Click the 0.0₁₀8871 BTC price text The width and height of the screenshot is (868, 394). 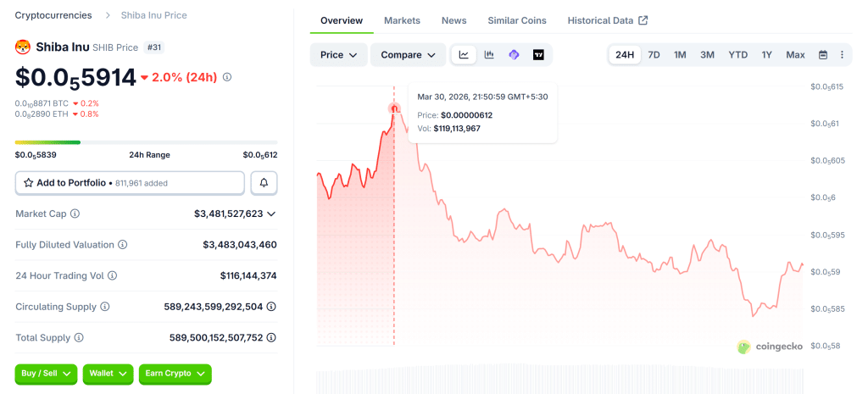pos(42,103)
